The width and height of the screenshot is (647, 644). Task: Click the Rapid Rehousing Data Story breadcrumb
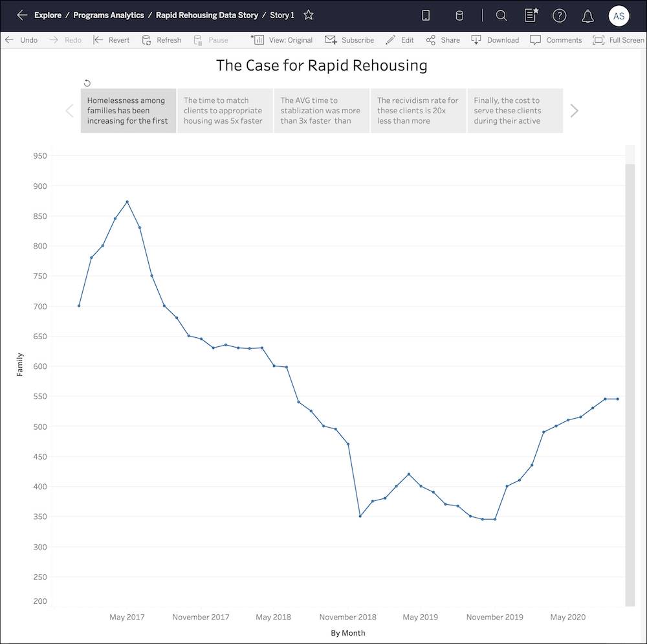point(207,16)
